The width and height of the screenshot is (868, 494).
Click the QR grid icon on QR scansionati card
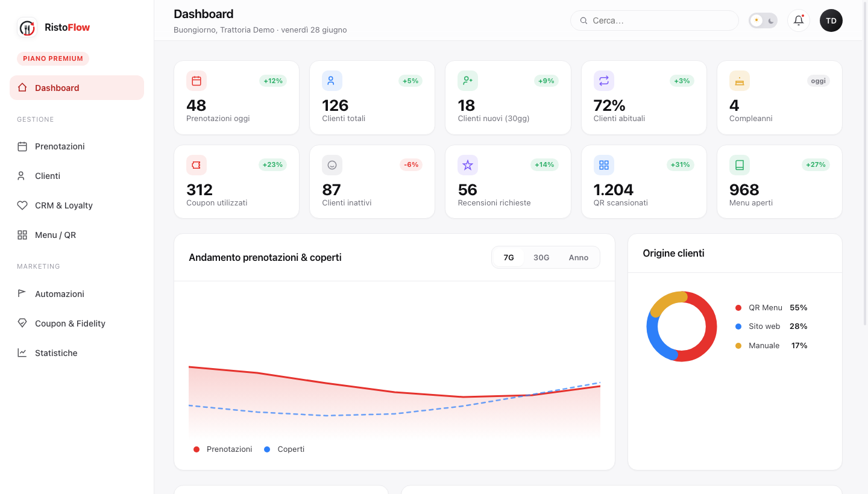604,165
